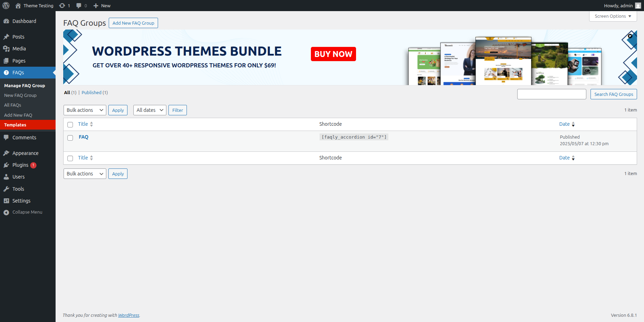Image resolution: width=644 pixels, height=322 pixels.
Task: Click the Posts pin icon
Action: coord(6,37)
